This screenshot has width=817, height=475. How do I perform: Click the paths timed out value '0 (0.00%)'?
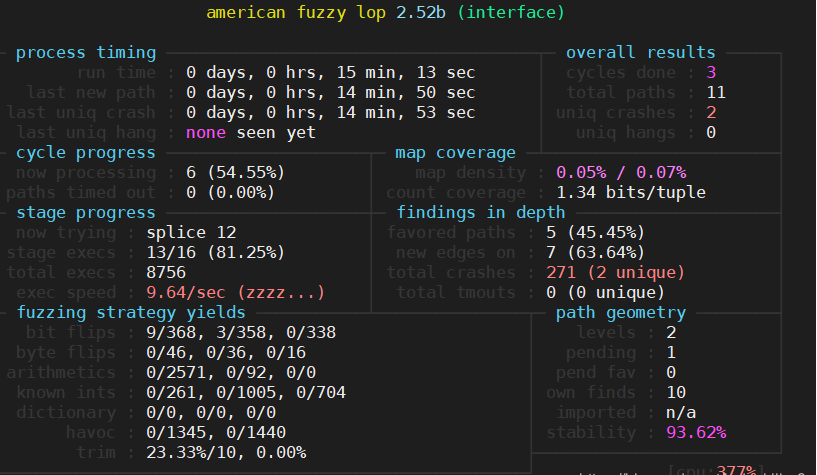[230, 193]
